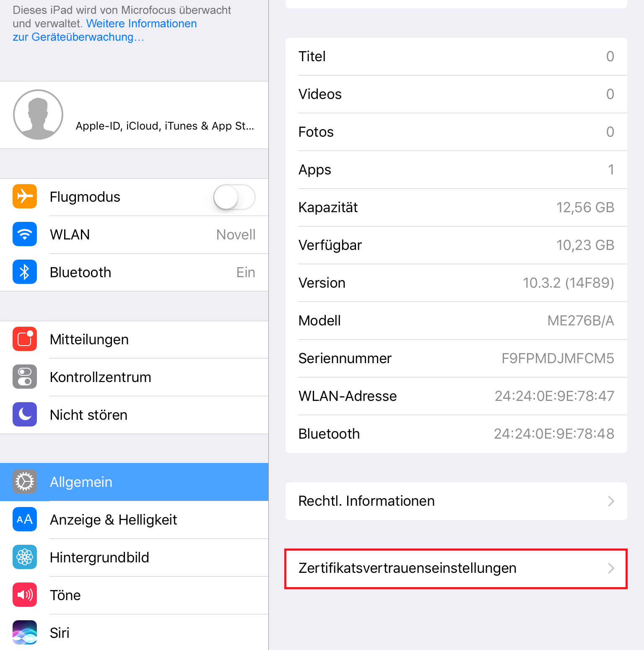Tap the Bluetooth icon in the sidebar

click(25, 272)
